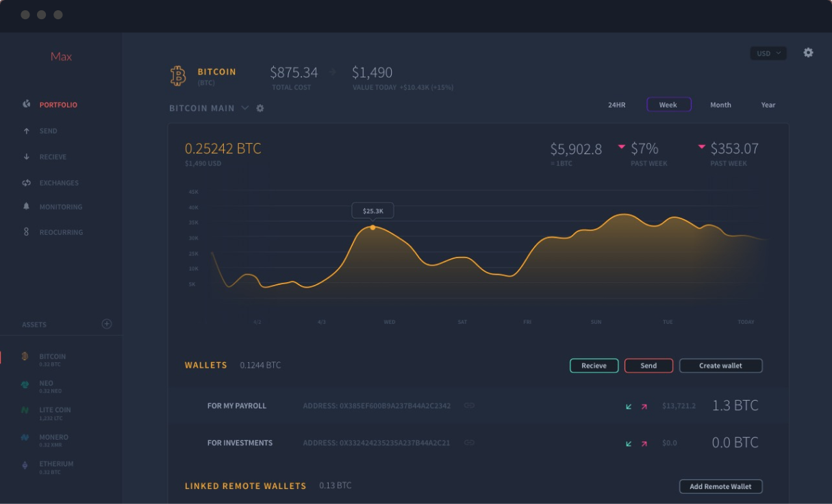Screen dimensions: 832x504
Task: Click the Exchanges swap arrows icon
Action: coord(27,183)
